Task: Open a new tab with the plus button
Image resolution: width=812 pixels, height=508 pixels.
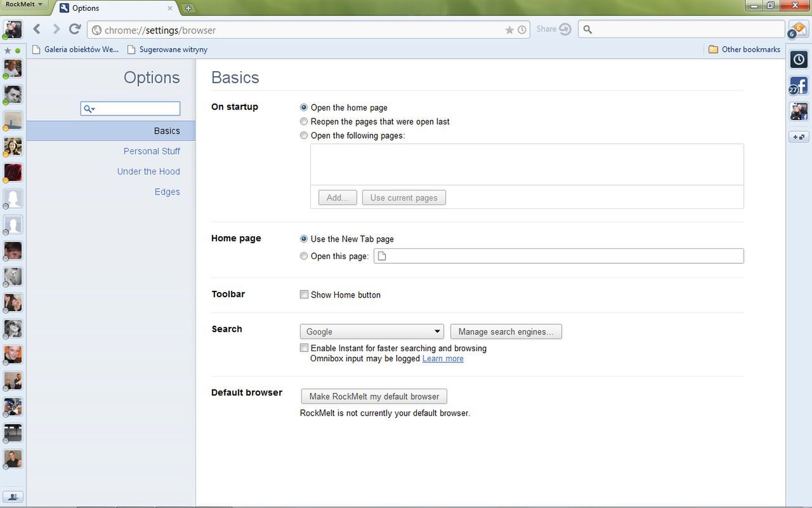Action: (188, 8)
